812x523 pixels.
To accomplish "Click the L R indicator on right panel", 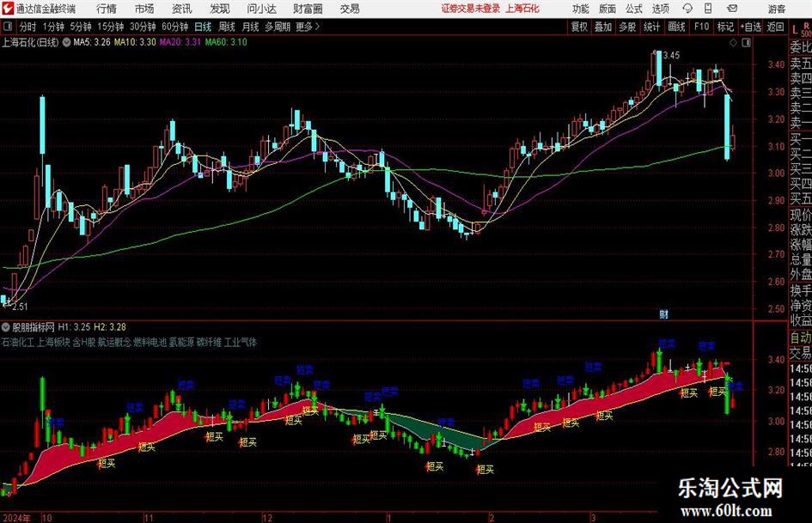I will [801, 29].
